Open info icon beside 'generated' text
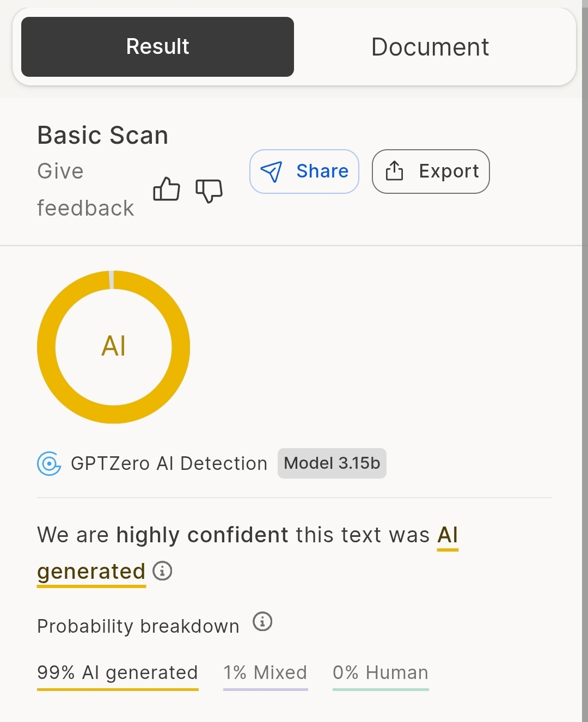Viewport: 588px width, 722px height. coord(162,571)
